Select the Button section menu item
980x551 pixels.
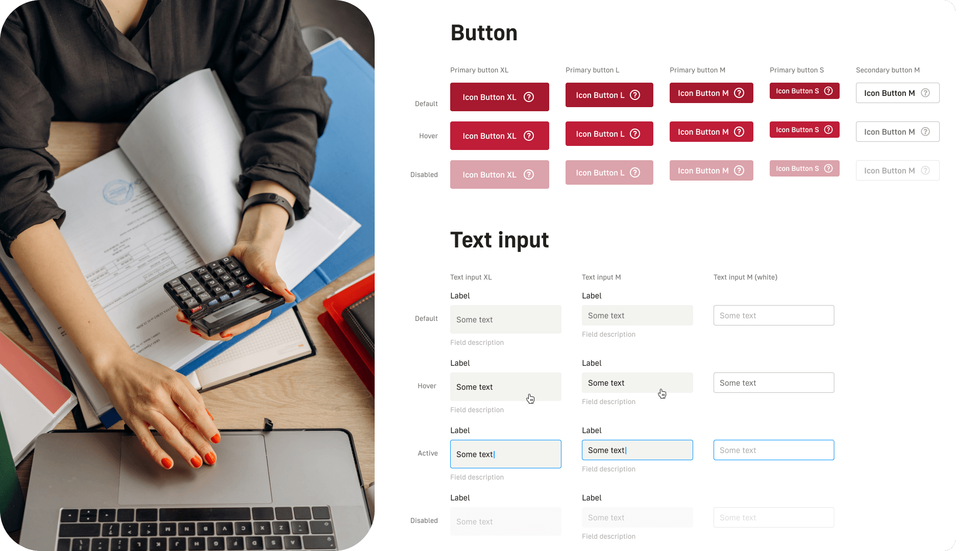(484, 32)
